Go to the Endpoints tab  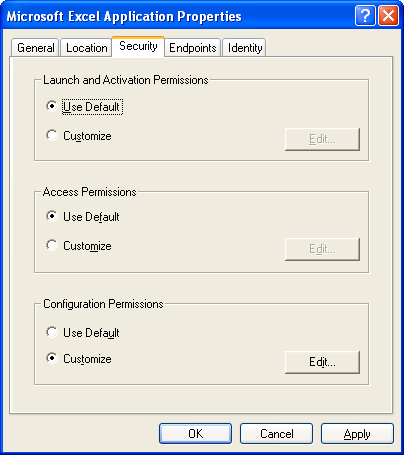(x=193, y=48)
